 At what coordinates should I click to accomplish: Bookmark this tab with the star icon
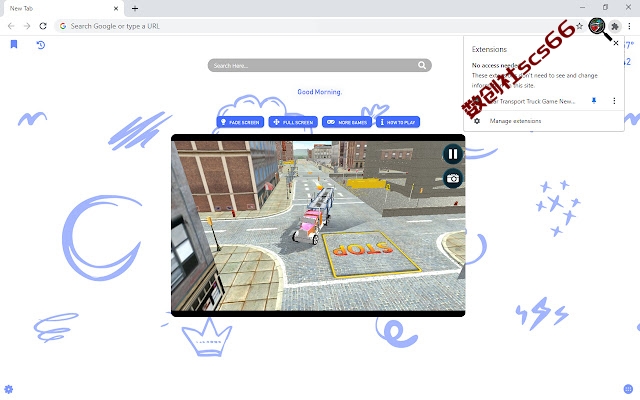579,26
